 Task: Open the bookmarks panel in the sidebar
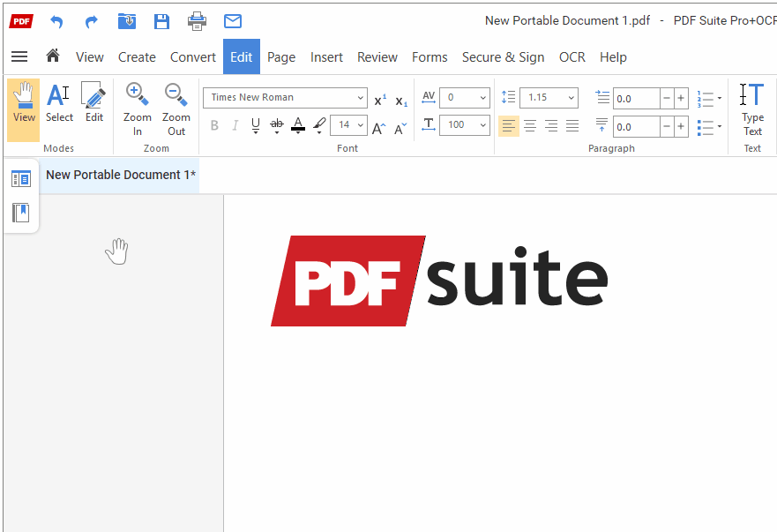click(x=21, y=213)
